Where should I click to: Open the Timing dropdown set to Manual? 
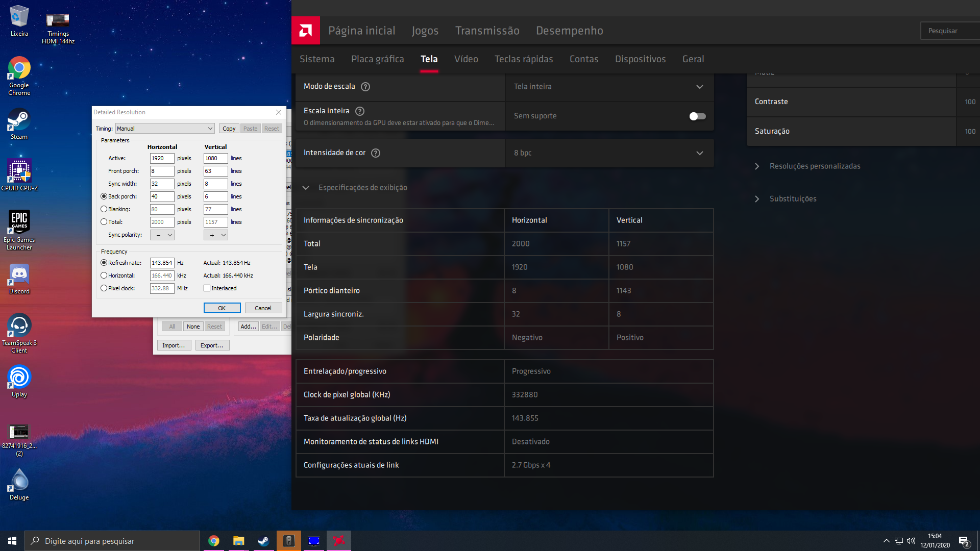click(165, 129)
